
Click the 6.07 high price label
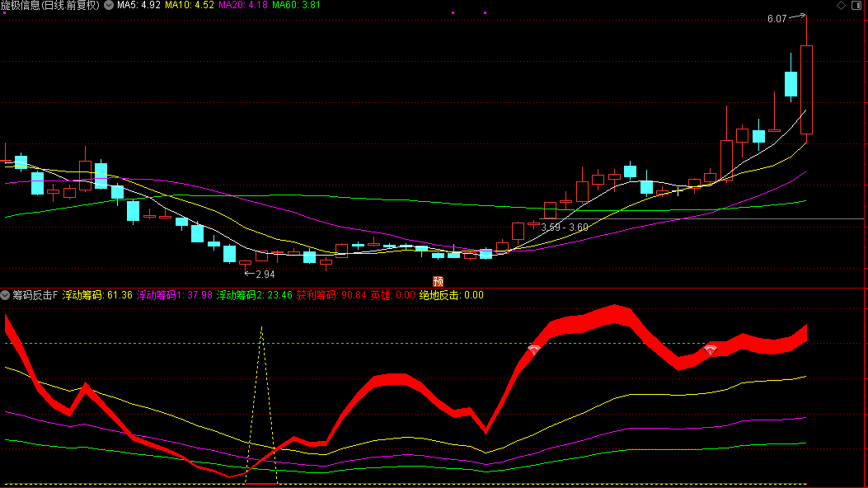pyautogui.click(x=777, y=19)
